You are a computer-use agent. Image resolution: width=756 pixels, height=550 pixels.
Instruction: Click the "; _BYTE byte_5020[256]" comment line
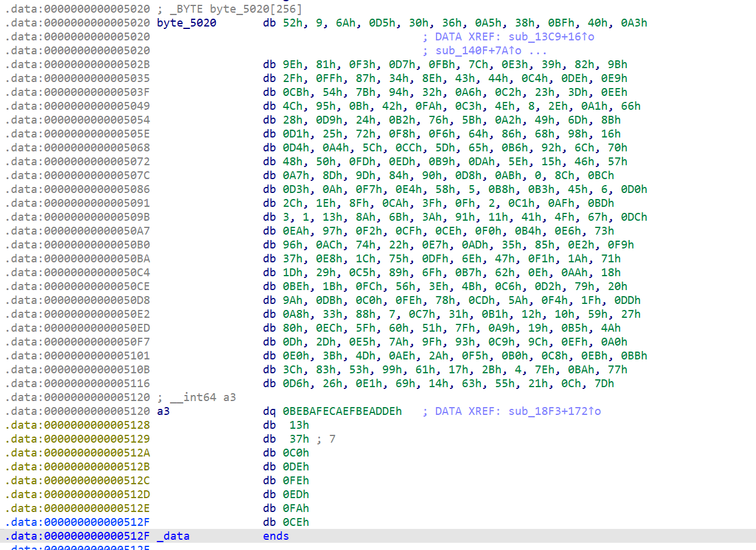coord(229,9)
